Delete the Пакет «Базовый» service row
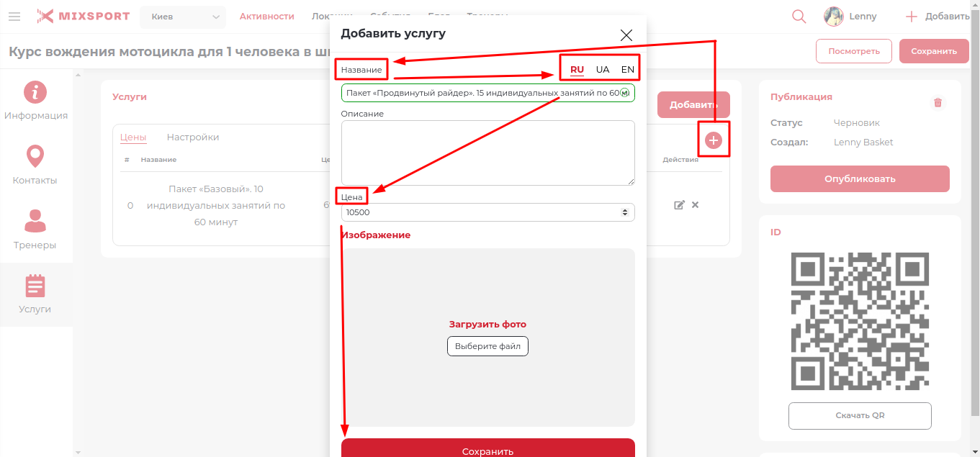The height and width of the screenshot is (457, 980). coord(696,205)
